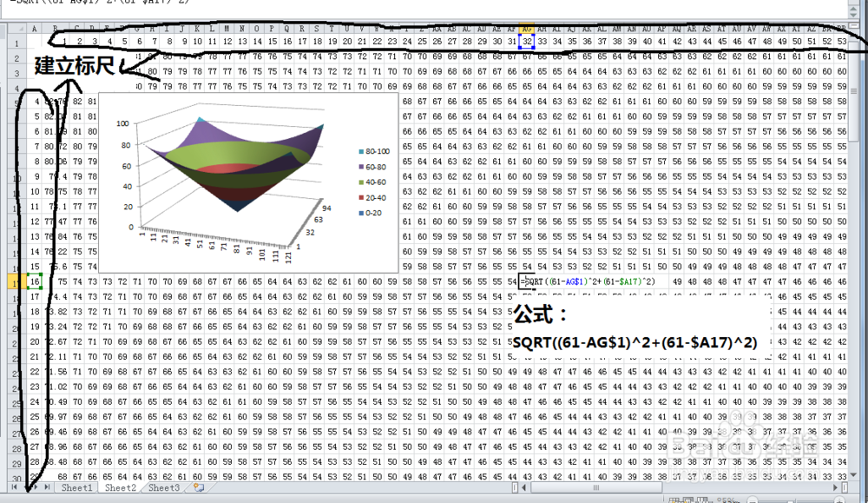The width and height of the screenshot is (868, 503).
Task: Select the ruler cell with value 10 in row 1
Action: (197, 42)
